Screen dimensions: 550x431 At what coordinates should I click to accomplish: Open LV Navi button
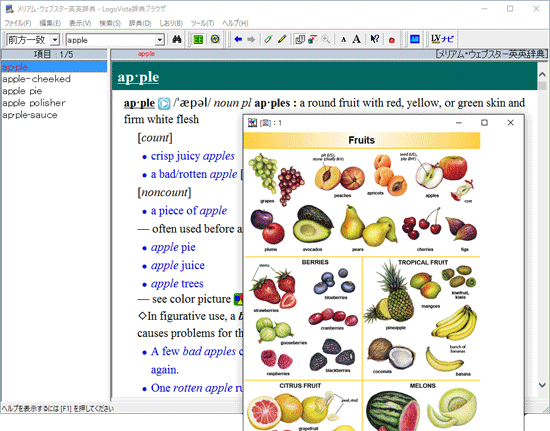tap(442, 39)
